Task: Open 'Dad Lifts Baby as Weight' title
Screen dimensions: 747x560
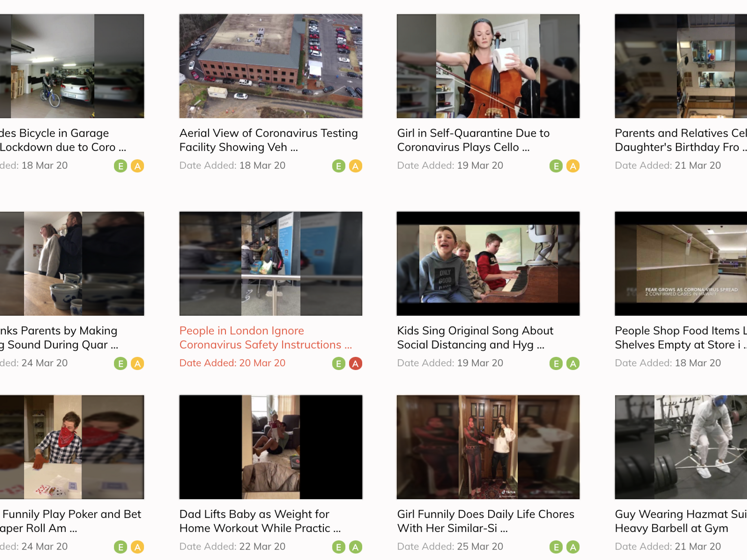Action: coord(260,521)
